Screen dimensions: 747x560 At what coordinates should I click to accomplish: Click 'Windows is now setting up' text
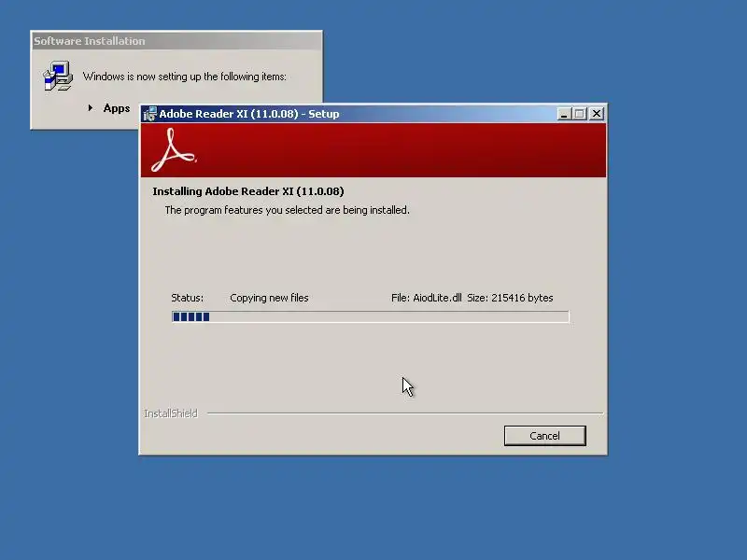click(x=184, y=77)
